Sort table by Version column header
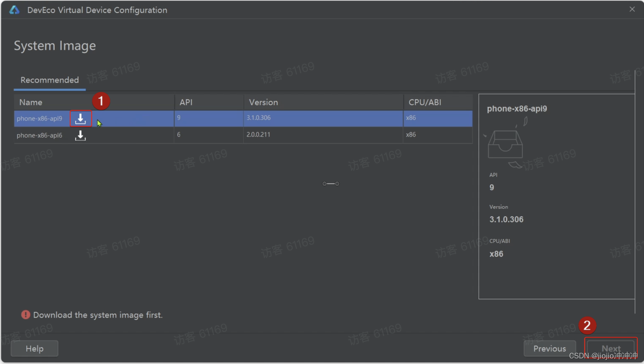 [323, 102]
